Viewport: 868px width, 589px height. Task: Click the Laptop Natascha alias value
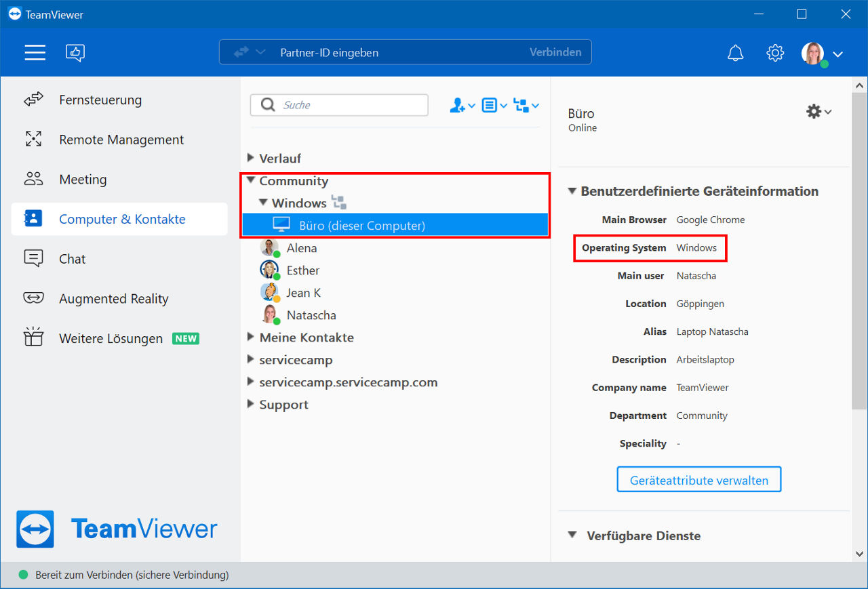[713, 331]
